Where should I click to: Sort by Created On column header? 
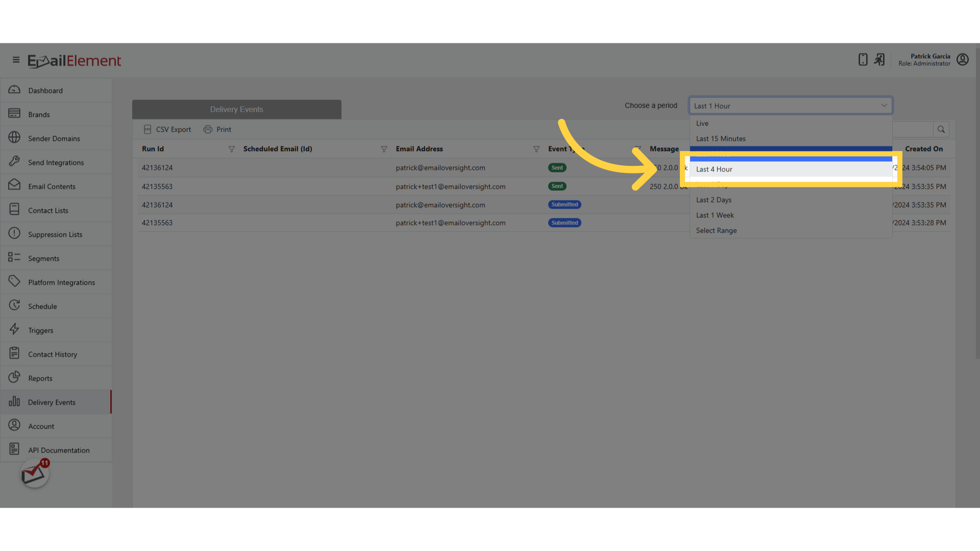pos(924,149)
